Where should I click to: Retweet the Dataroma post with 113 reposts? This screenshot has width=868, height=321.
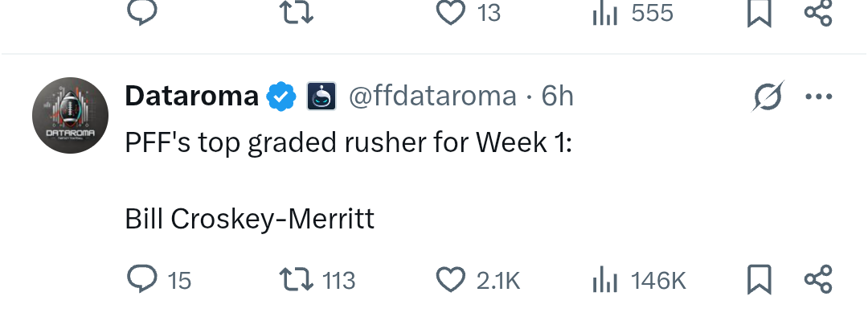tap(317, 279)
